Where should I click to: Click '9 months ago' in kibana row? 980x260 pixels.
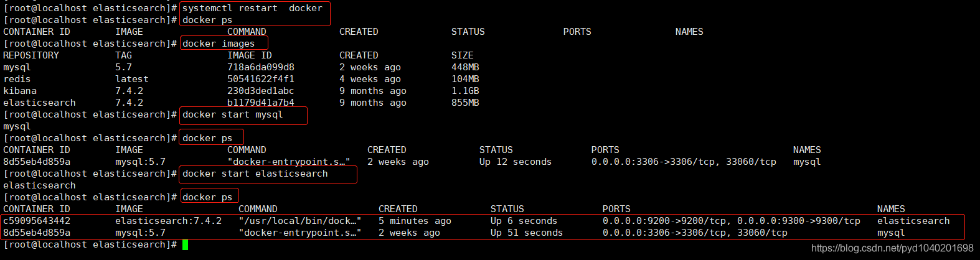coord(373,91)
